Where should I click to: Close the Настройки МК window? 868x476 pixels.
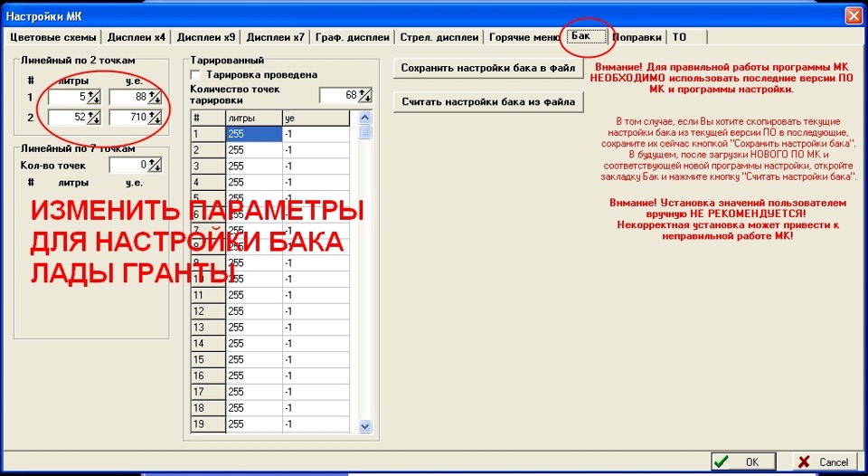[854, 16]
